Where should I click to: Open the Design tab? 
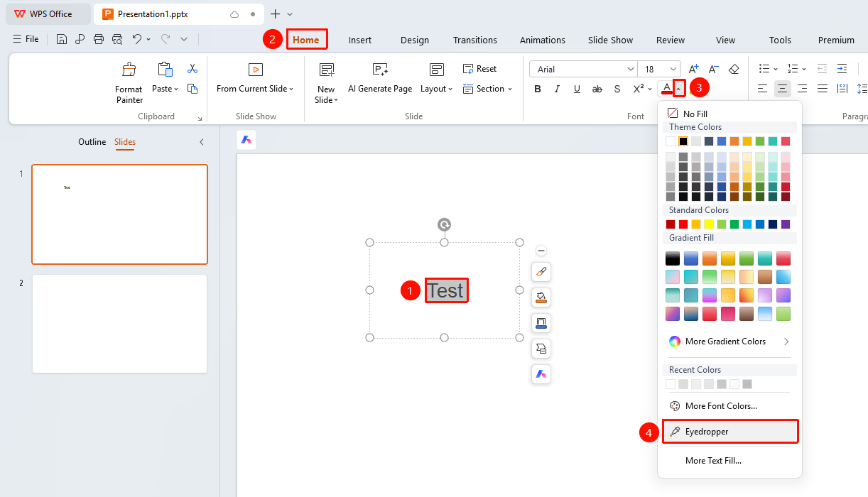pos(415,40)
